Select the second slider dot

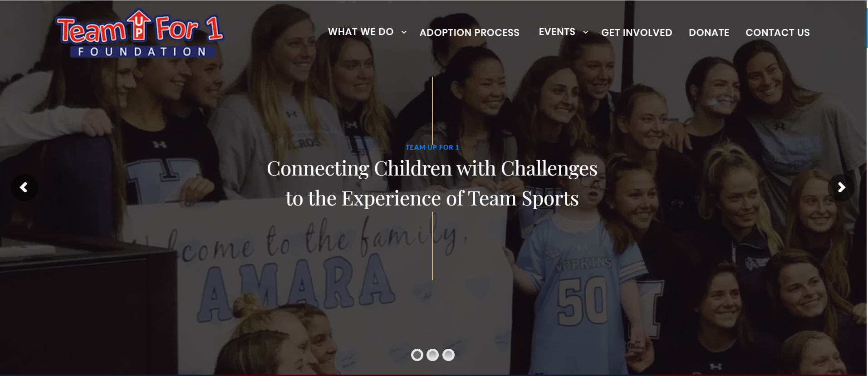point(432,355)
